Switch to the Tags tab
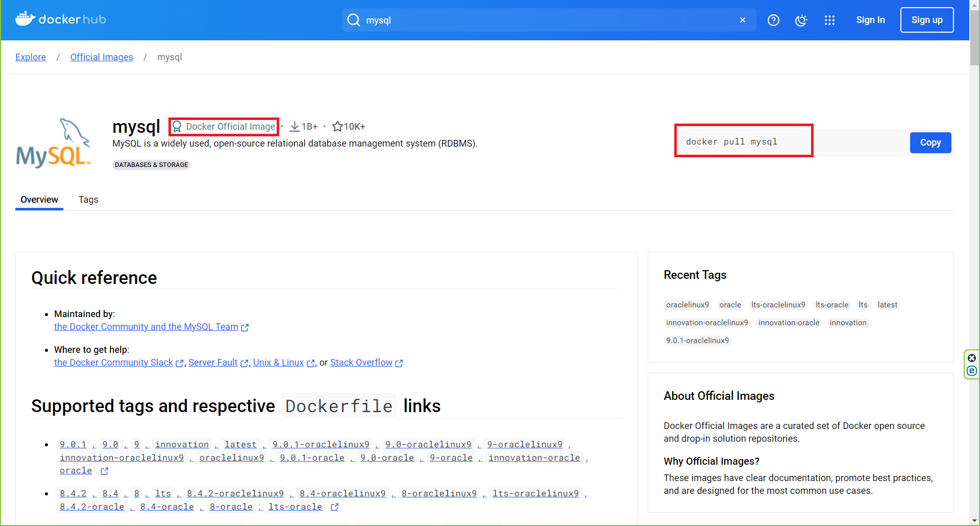This screenshot has width=980, height=526. 88,200
